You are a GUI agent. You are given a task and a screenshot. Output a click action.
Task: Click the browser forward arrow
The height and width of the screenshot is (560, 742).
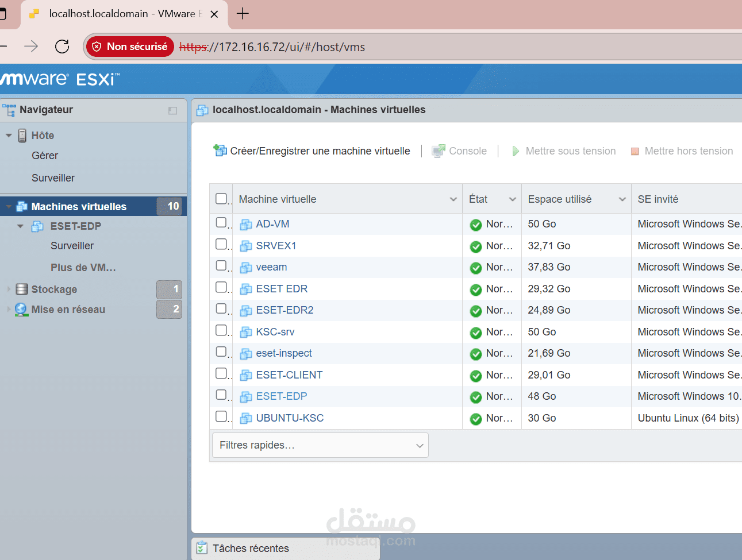(31, 47)
